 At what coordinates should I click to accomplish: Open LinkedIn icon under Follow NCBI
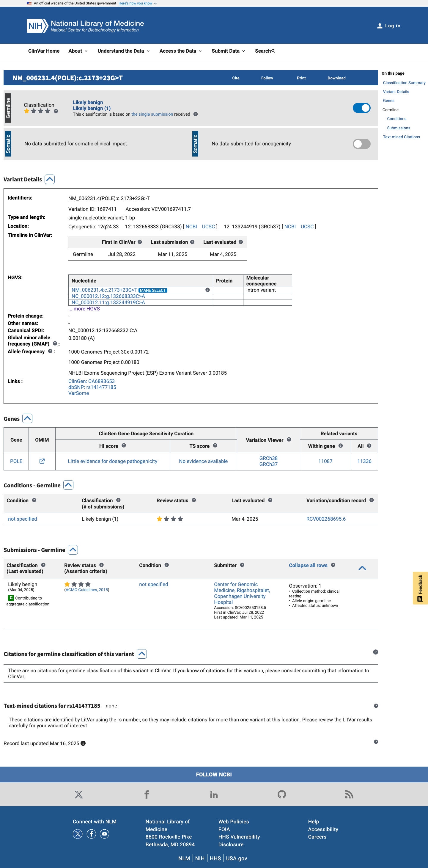pos(214,795)
